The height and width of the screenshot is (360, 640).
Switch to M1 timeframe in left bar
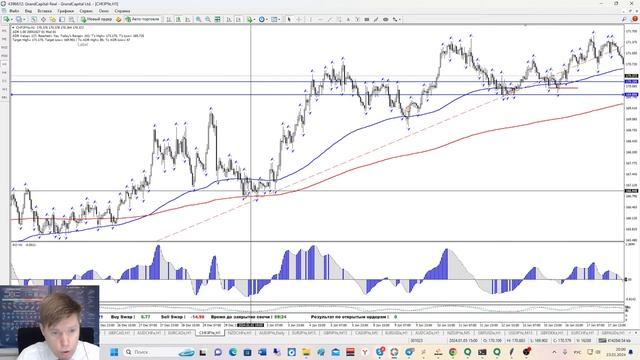pyautogui.click(x=4, y=31)
